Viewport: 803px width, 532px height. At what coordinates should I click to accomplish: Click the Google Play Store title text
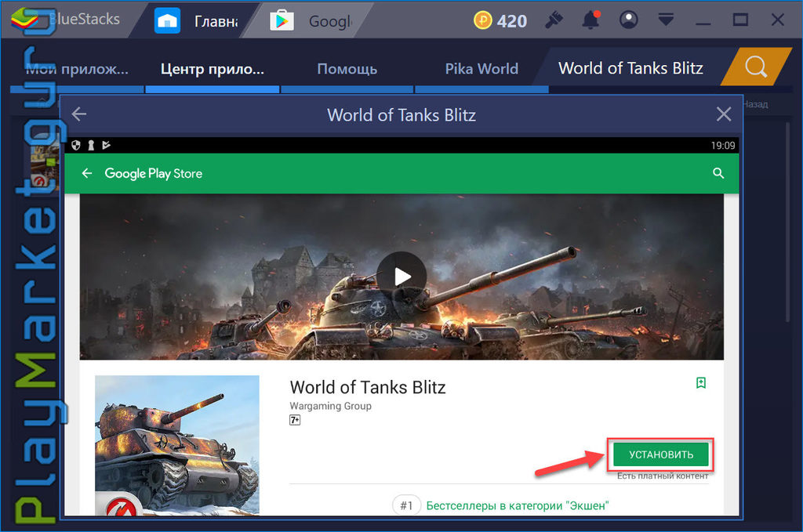(153, 173)
